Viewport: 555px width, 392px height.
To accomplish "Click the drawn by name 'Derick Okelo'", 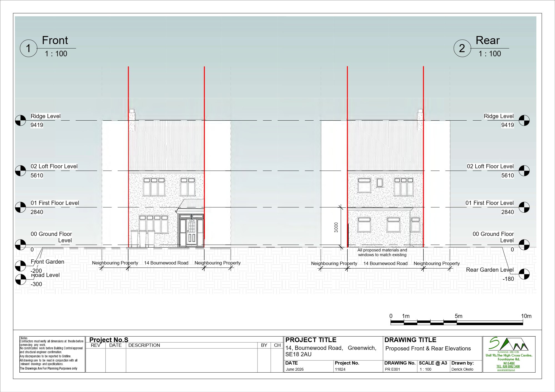I will click(x=462, y=369).
